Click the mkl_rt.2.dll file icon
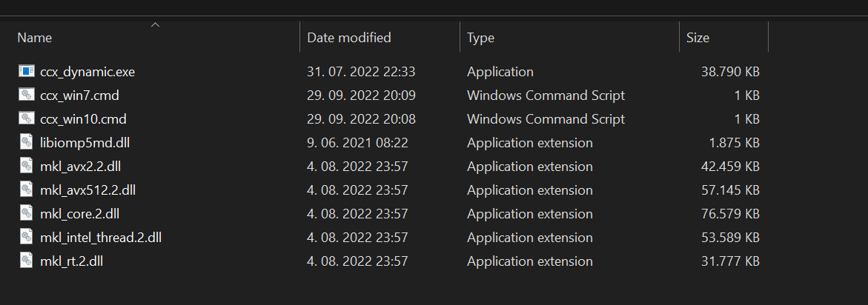Image resolution: width=868 pixels, height=305 pixels. (27, 261)
